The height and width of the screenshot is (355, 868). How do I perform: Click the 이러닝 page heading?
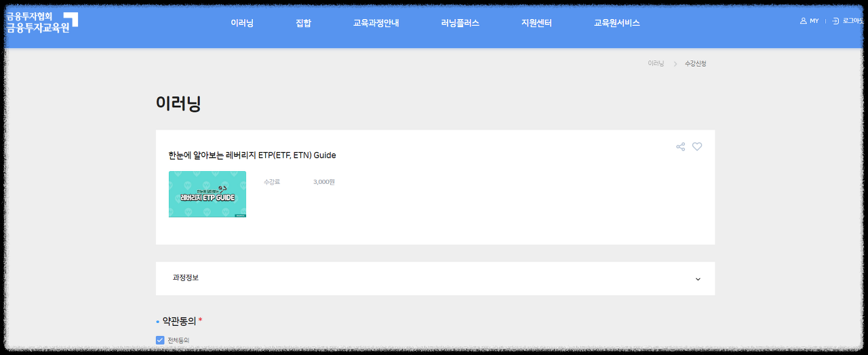(178, 103)
